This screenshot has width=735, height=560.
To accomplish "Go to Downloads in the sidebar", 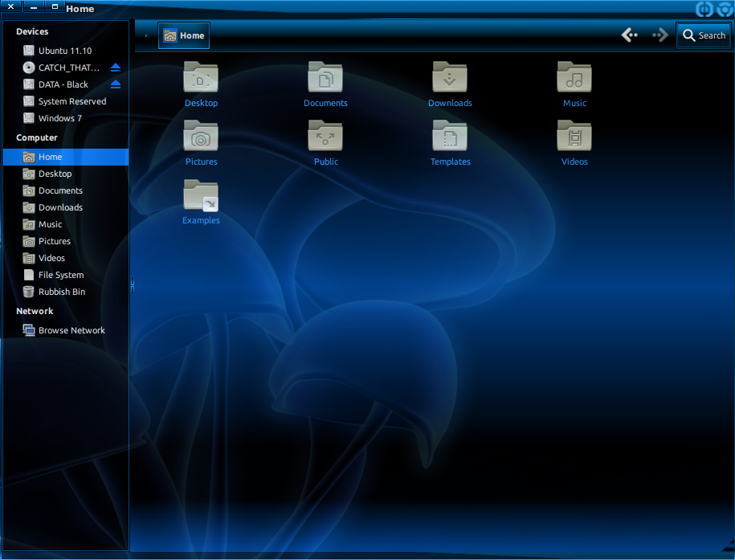I will (x=66, y=207).
